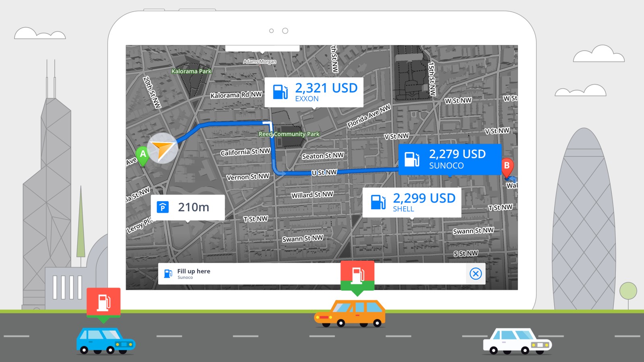
Task: Select the Sunoco fuel pump icon
Action: pos(412,159)
